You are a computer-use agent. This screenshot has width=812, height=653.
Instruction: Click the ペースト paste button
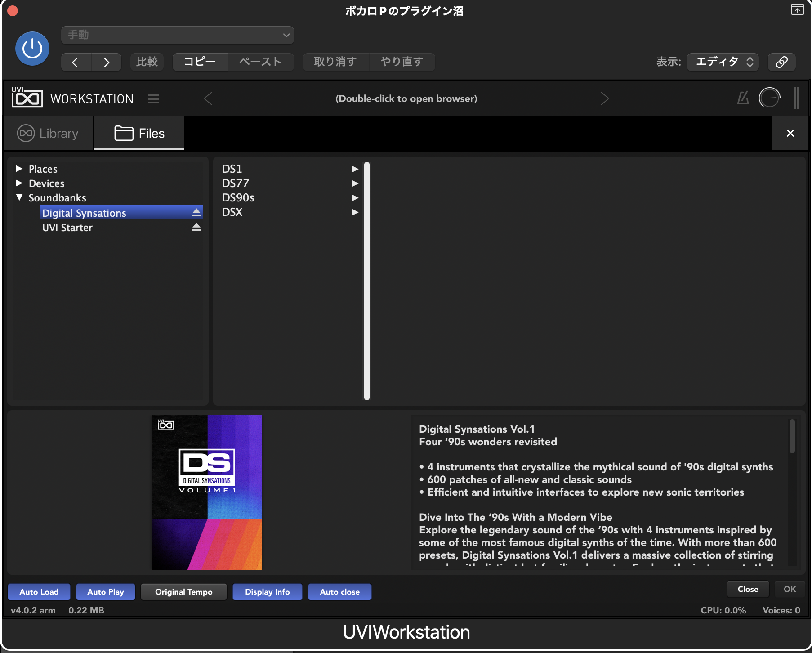pyautogui.click(x=260, y=62)
